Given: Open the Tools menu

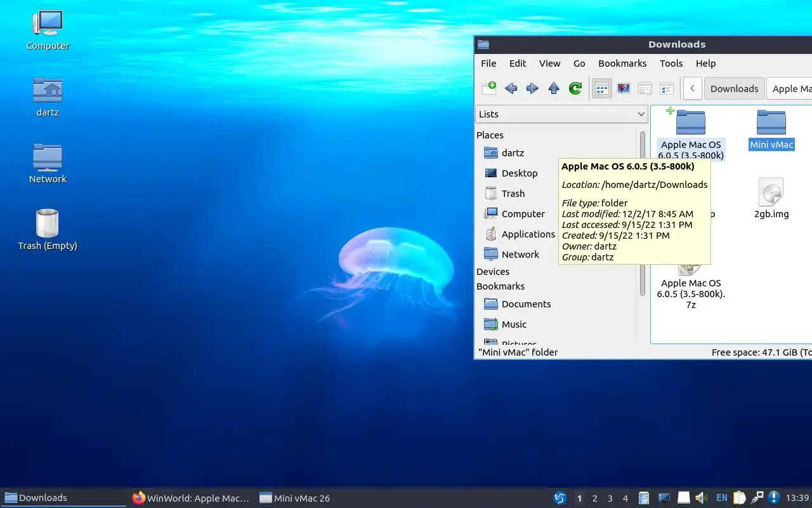Looking at the screenshot, I should point(671,63).
